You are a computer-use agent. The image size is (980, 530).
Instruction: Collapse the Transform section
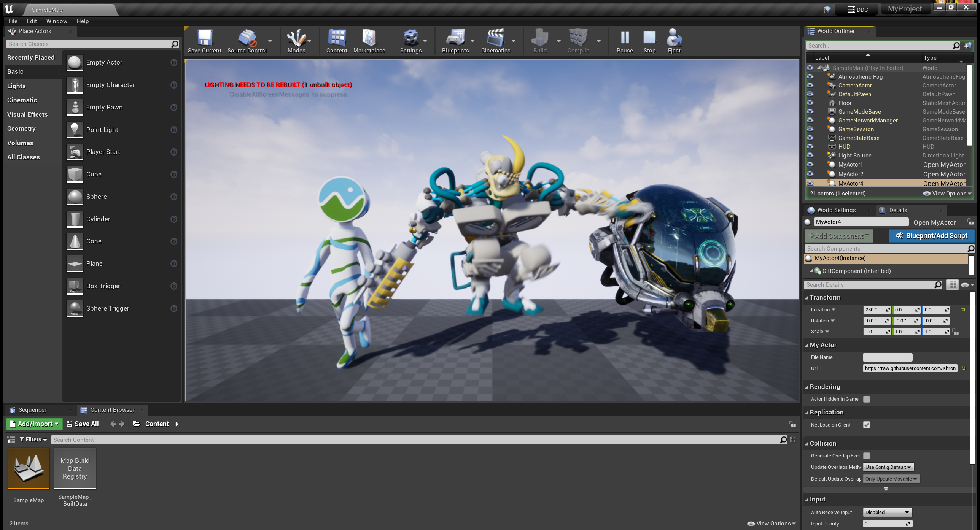point(825,297)
